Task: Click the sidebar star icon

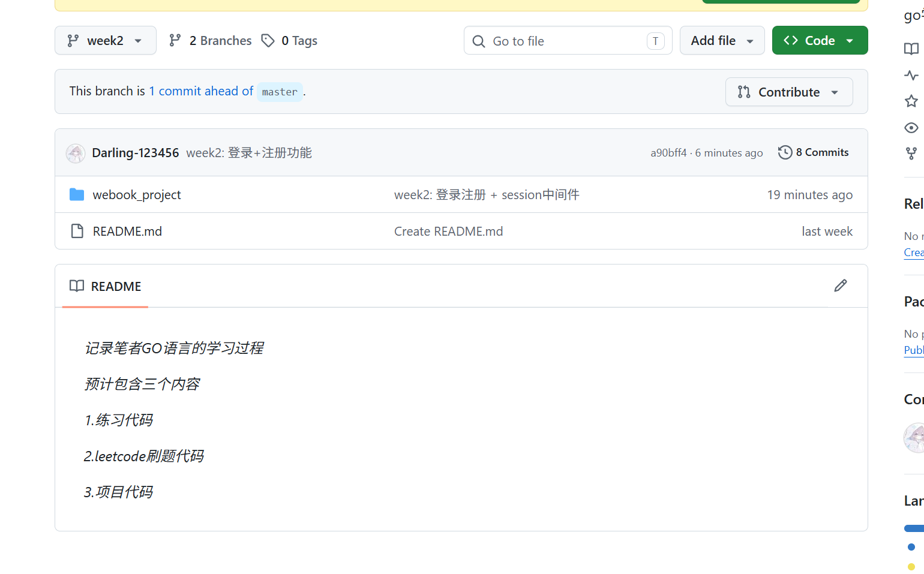Action: coord(911,101)
